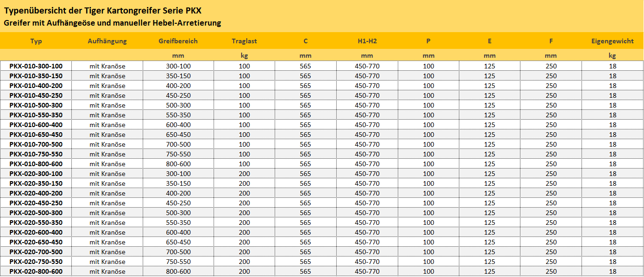Click the PKX-020-800-600 type cell

[36, 271]
